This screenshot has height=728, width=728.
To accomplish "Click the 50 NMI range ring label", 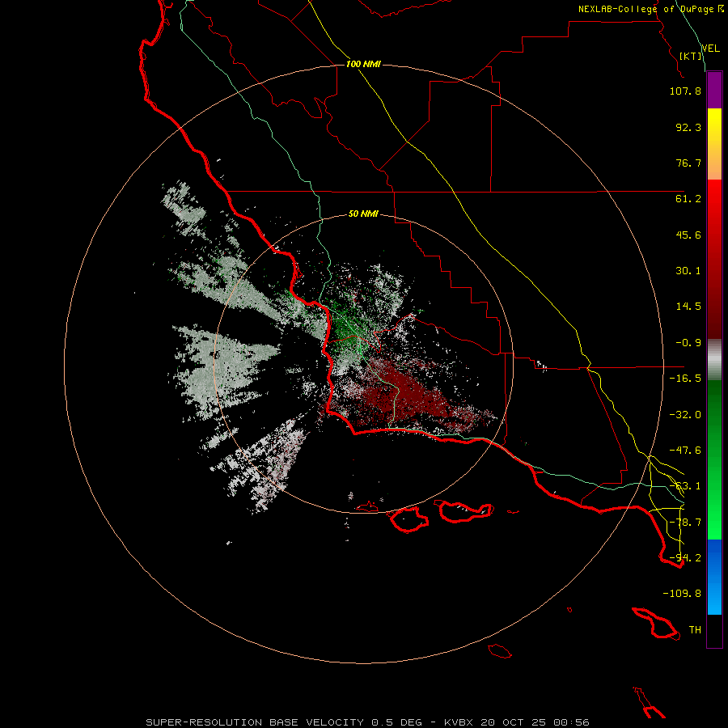I will (x=363, y=214).
